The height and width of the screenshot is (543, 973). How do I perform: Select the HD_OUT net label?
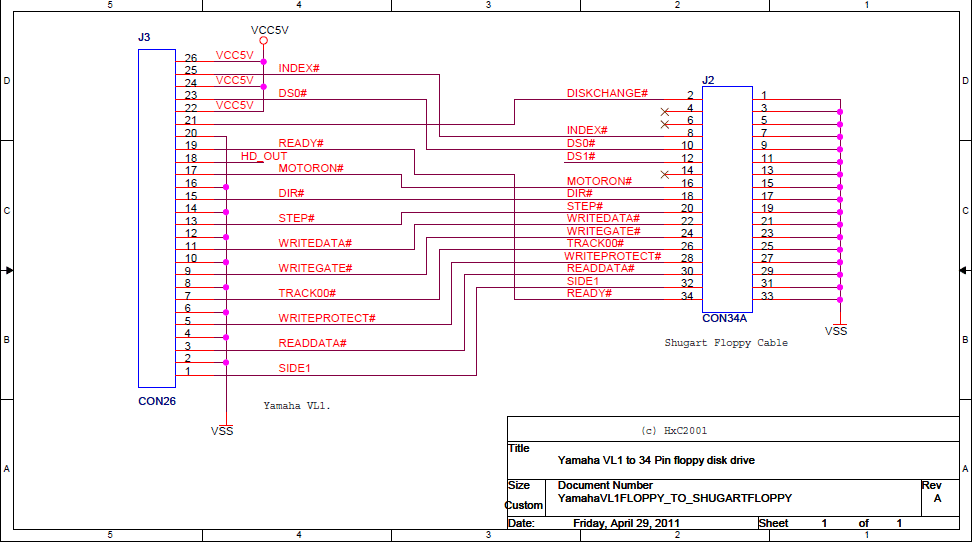[x=264, y=156]
